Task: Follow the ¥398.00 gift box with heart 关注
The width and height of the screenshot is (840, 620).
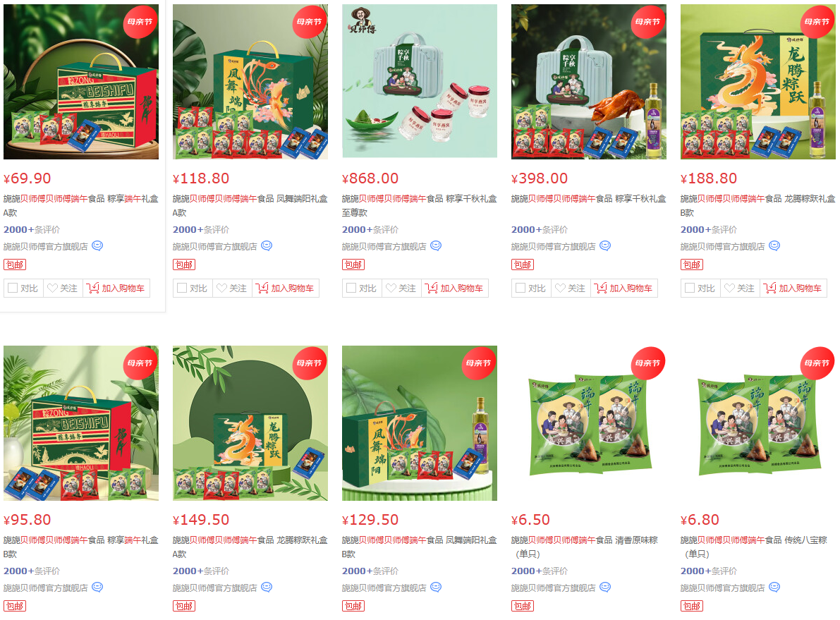Action: point(571,288)
